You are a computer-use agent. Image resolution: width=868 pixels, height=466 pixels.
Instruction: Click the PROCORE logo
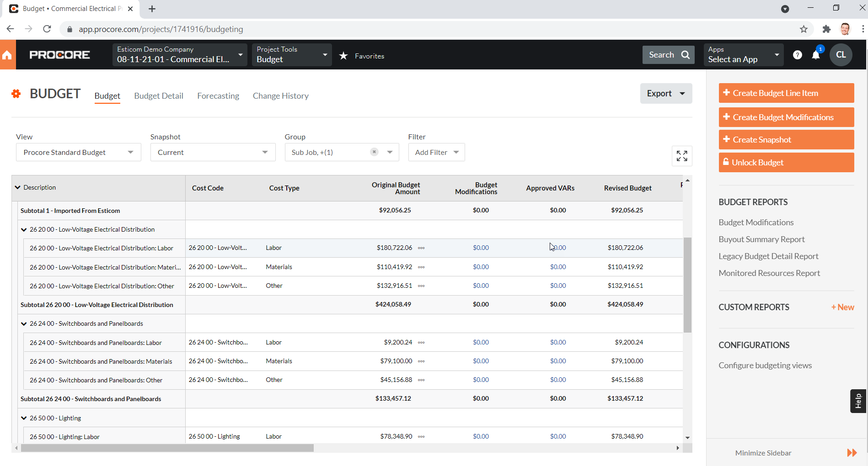point(59,55)
